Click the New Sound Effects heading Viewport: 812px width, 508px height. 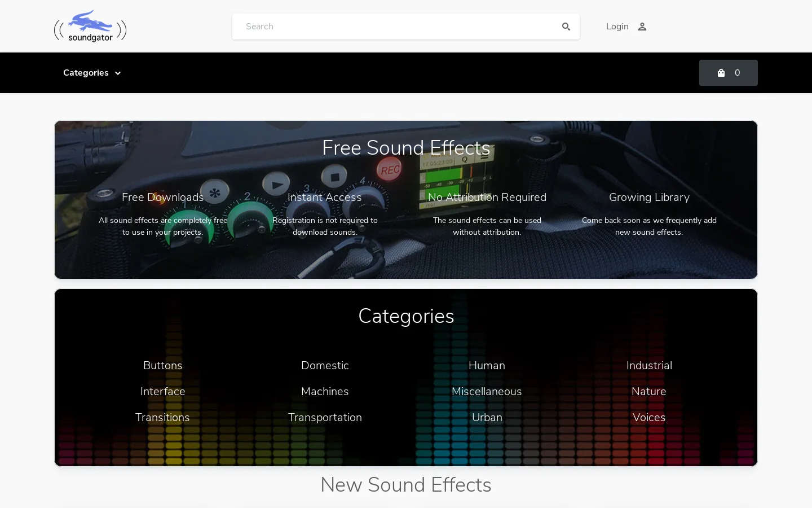[406, 485]
